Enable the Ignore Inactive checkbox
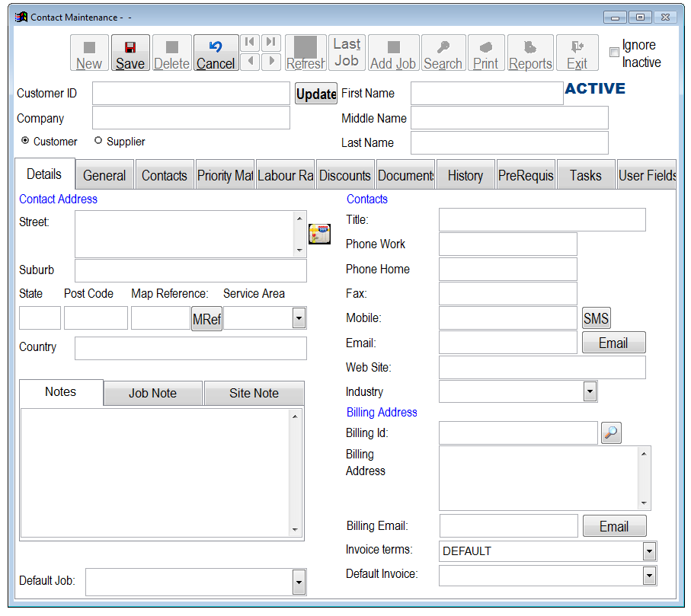This screenshot has width=691, height=616. click(x=614, y=53)
